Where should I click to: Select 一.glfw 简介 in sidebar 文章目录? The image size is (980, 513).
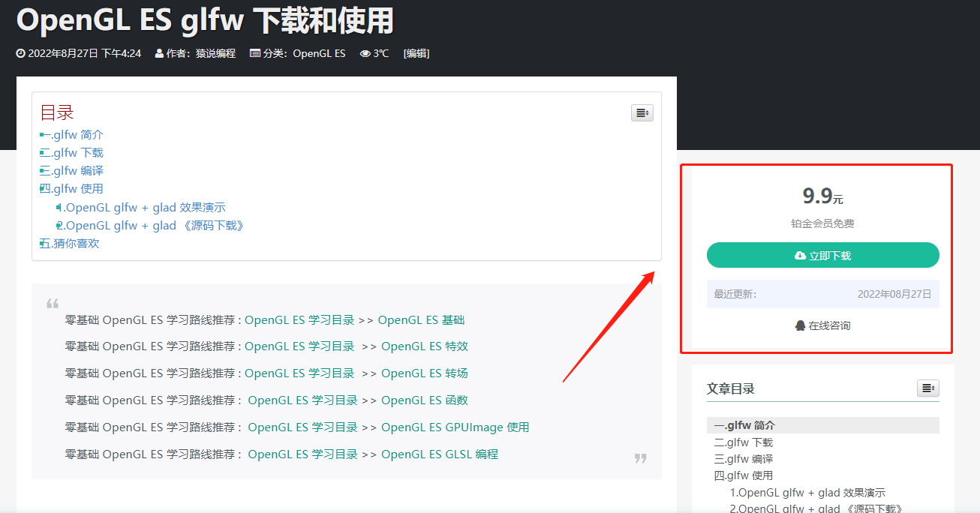[x=744, y=425]
